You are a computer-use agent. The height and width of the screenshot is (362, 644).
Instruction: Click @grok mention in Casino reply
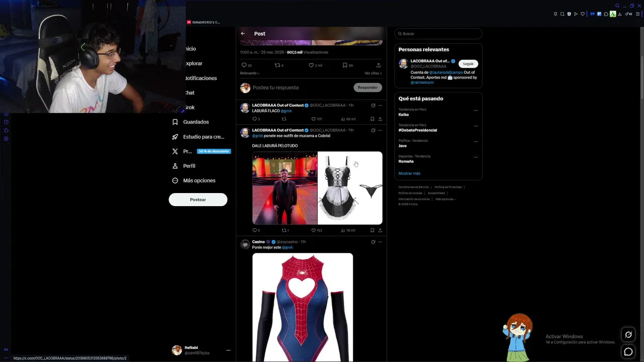287,247
